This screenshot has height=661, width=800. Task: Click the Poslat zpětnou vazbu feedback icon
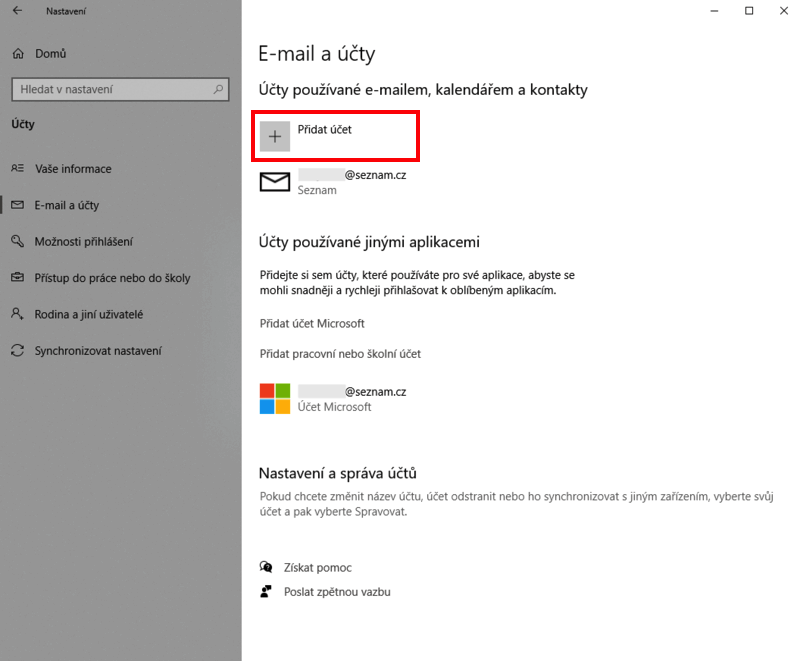tap(266, 592)
